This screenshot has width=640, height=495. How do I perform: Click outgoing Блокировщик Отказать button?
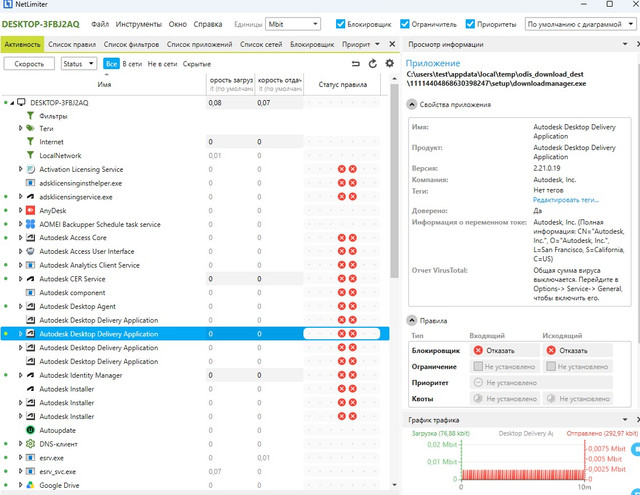coord(578,351)
